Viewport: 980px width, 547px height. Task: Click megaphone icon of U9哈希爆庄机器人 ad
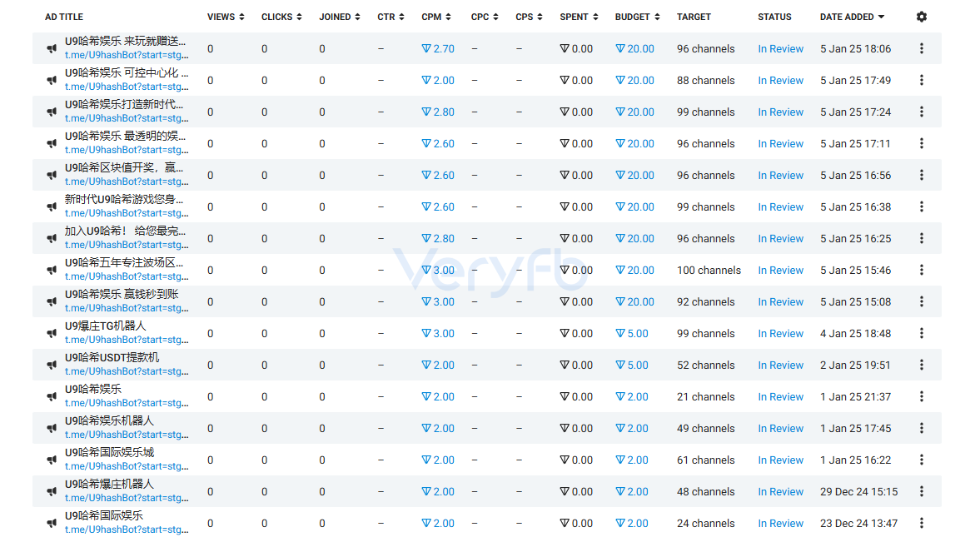point(52,491)
